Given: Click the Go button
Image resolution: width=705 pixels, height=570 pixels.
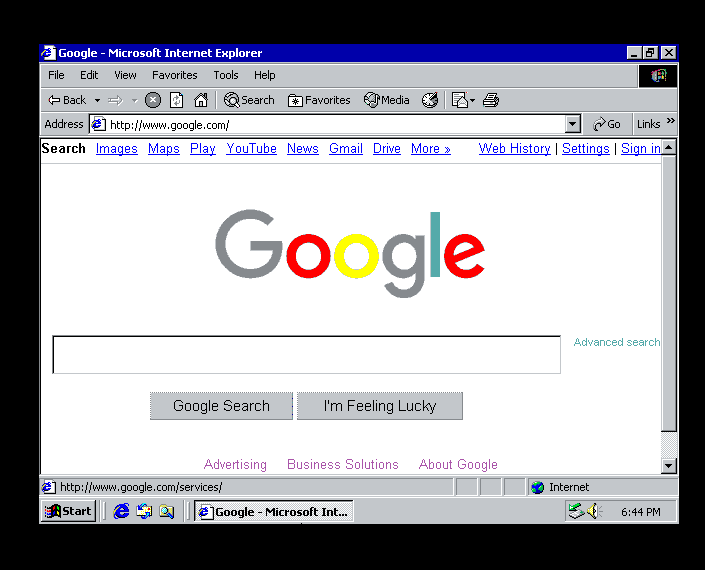Looking at the screenshot, I should 607,124.
